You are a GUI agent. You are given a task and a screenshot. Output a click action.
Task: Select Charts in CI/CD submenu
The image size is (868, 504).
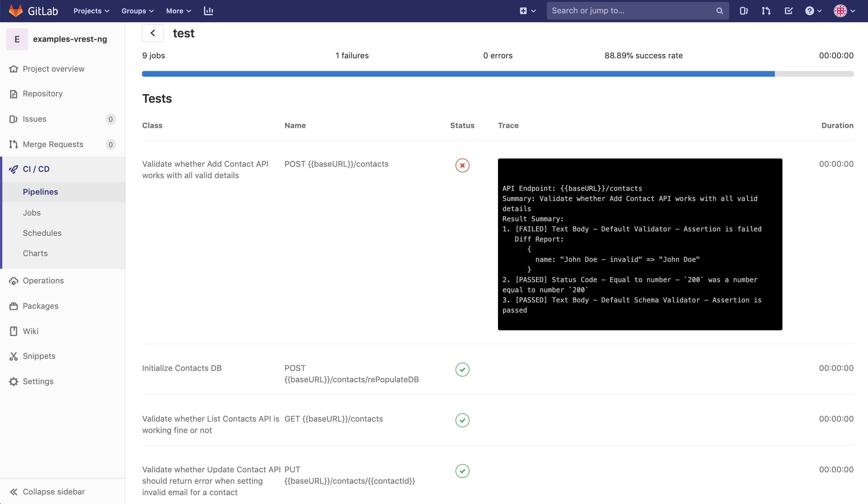click(35, 254)
